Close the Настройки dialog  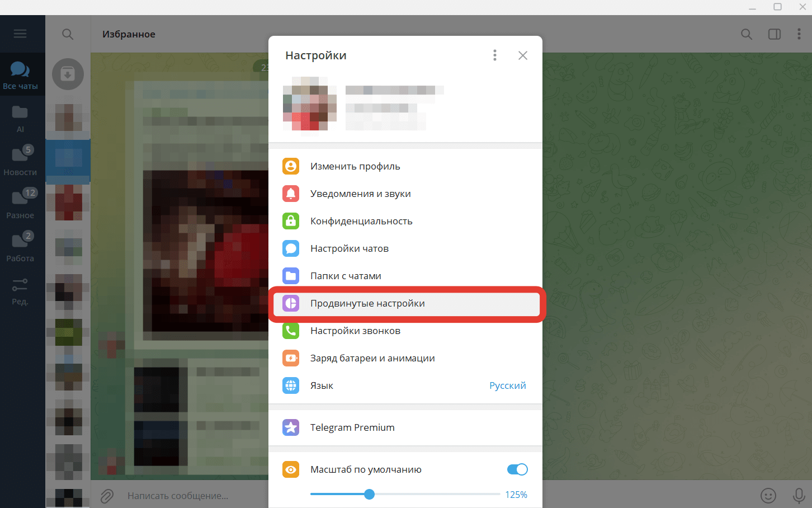pyautogui.click(x=522, y=55)
